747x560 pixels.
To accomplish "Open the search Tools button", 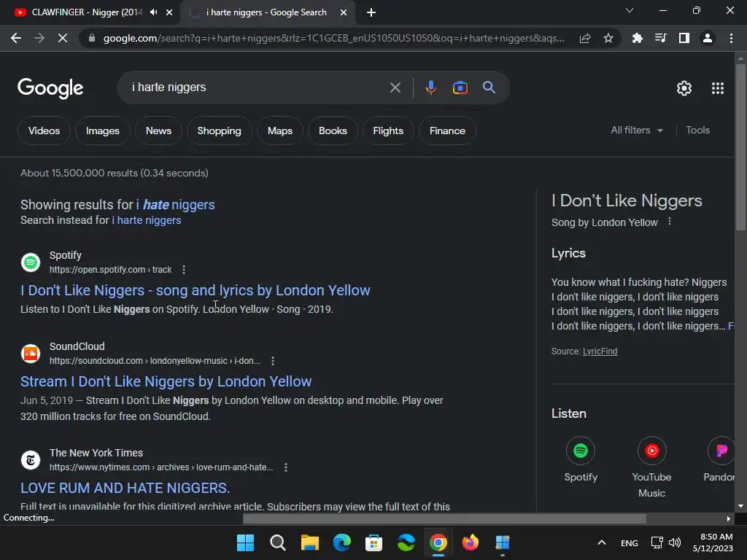I will tap(697, 130).
